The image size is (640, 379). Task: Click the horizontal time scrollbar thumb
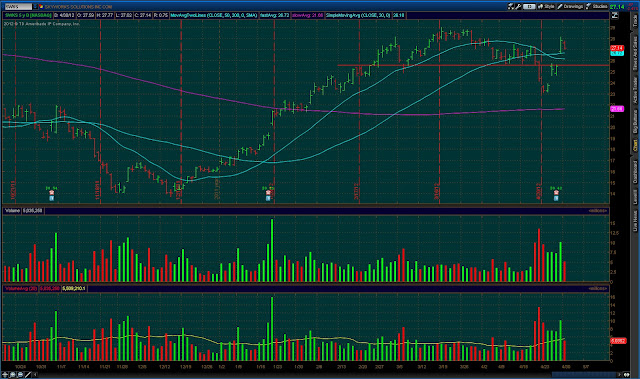tap(584, 375)
